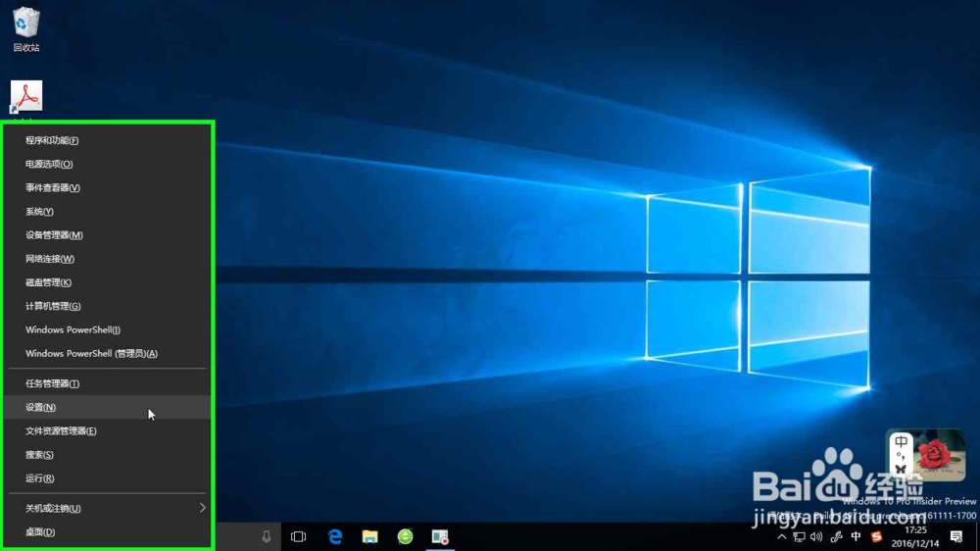The width and height of the screenshot is (980, 551).
Task: Switch to the screen recorder taskbar app
Action: point(440,536)
